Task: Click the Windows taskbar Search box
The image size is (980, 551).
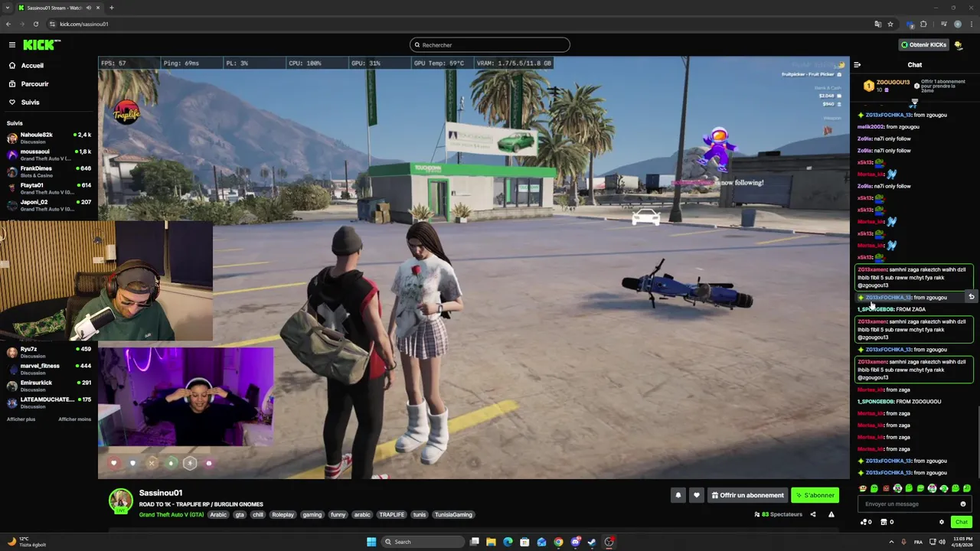Action: [x=423, y=542]
